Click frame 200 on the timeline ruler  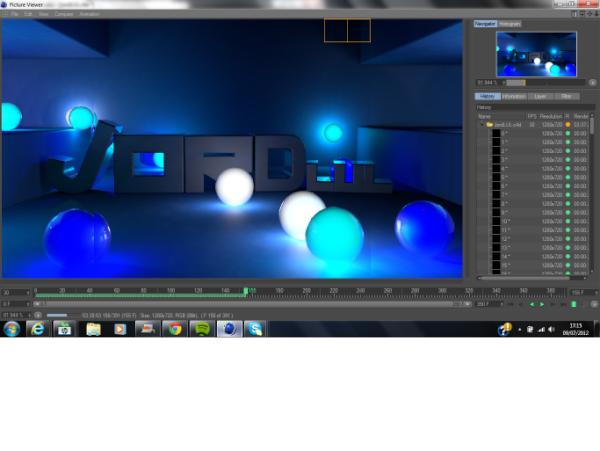(x=307, y=291)
